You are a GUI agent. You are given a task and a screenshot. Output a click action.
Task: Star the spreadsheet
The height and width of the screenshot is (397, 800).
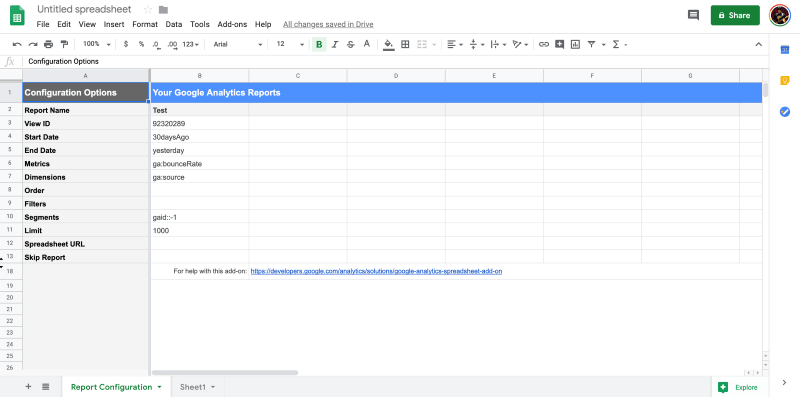click(x=148, y=9)
